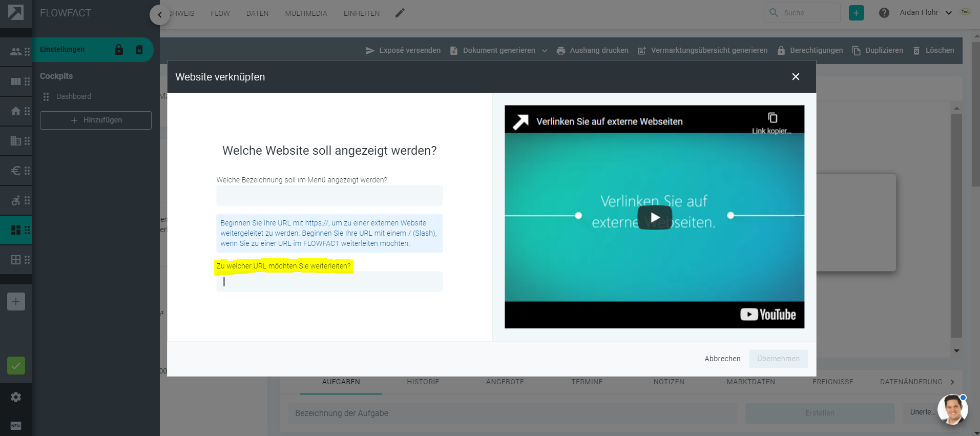Click Exposé versenden in the action bar
Image resolution: width=980 pixels, height=436 pixels.
pos(403,50)
